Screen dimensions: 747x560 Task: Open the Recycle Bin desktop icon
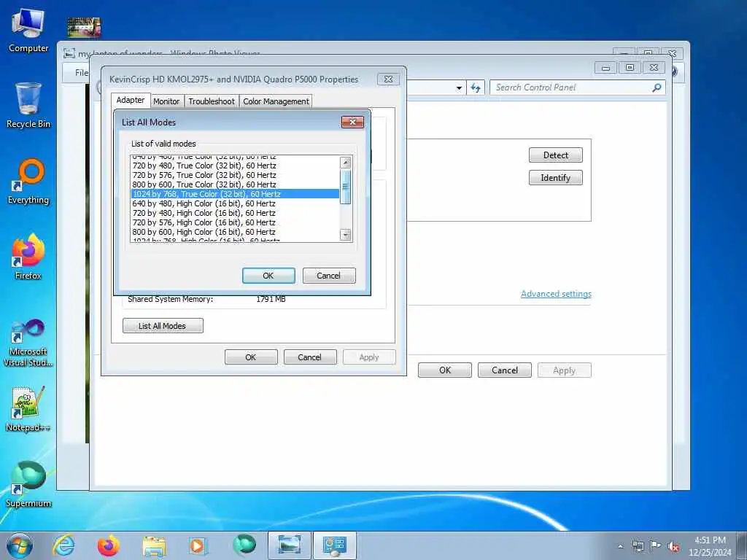tap(28, 106)
